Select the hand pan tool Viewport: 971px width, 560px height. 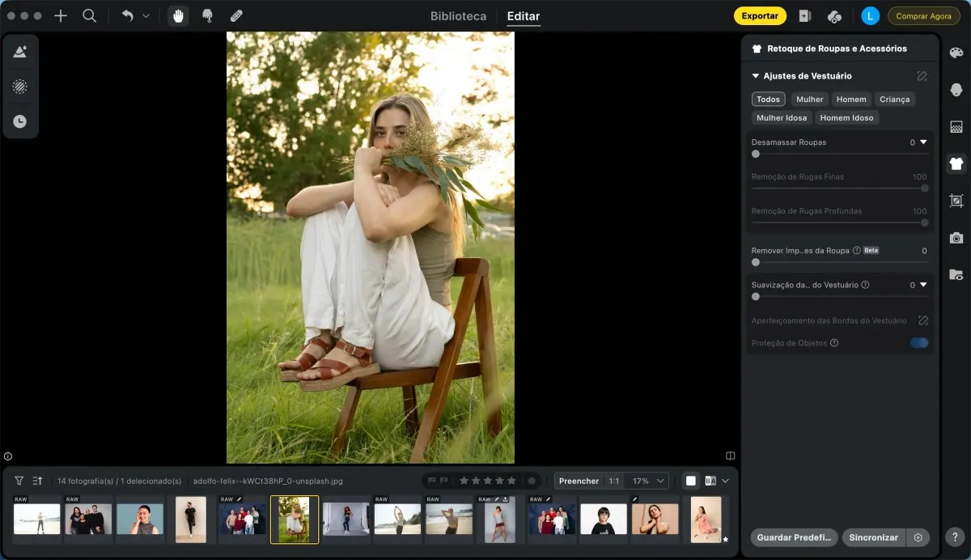[x=178, y=15]
